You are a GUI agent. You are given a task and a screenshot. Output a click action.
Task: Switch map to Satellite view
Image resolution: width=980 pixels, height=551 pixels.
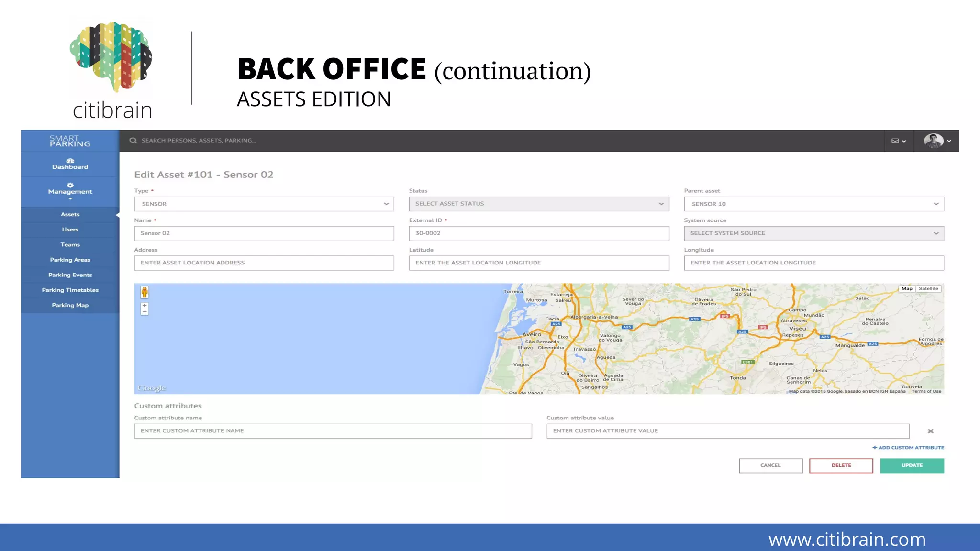click(x=928, y=288)
